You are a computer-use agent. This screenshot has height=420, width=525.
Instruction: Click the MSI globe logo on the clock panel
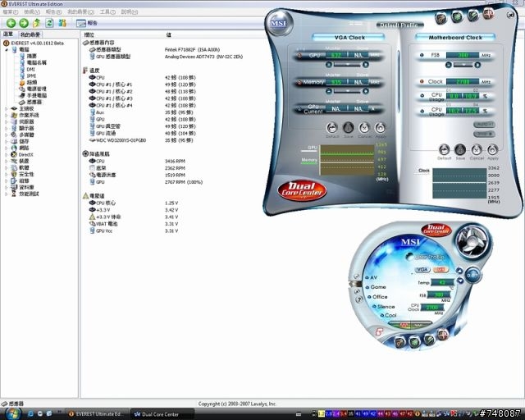coord(279,23)
